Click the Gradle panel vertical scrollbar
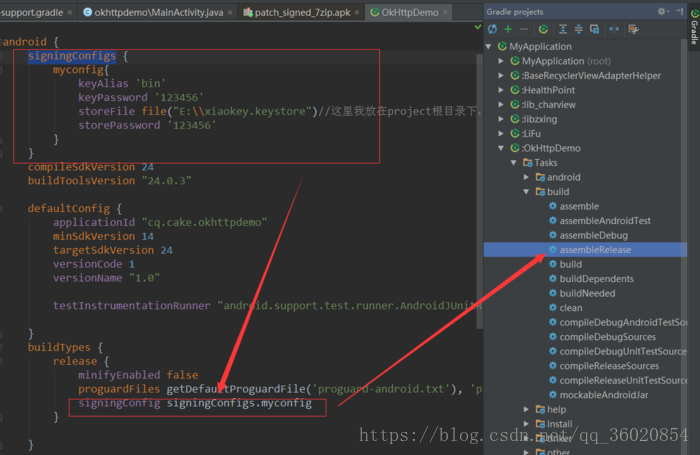 pyautogui.click(x=683, y=246)
